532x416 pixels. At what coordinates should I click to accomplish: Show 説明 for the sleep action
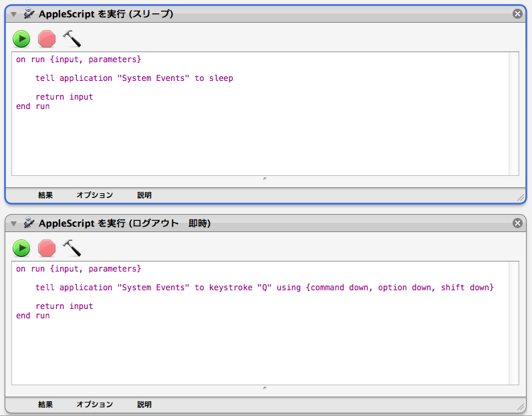pyautogui.click(x=144, y=195)
